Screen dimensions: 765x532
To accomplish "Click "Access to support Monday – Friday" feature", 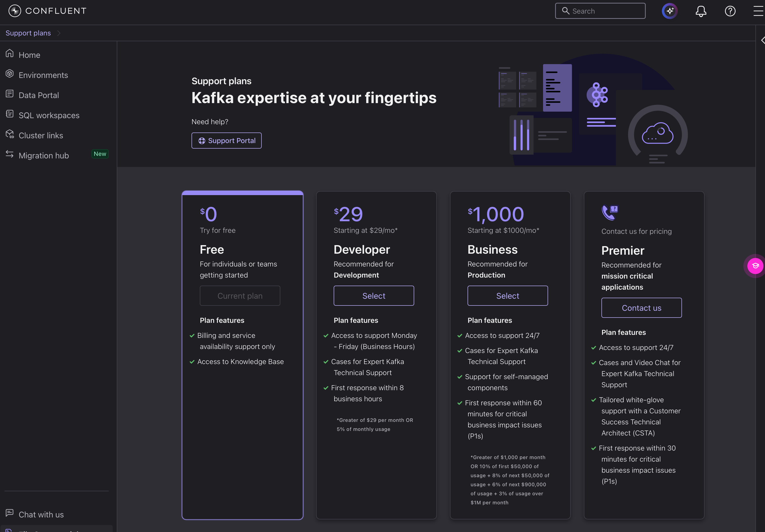I will coord(374,341).
